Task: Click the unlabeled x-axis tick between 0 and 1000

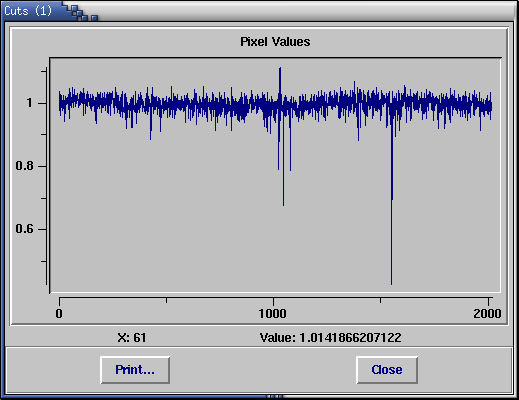Action: click(x=166, y=300)
